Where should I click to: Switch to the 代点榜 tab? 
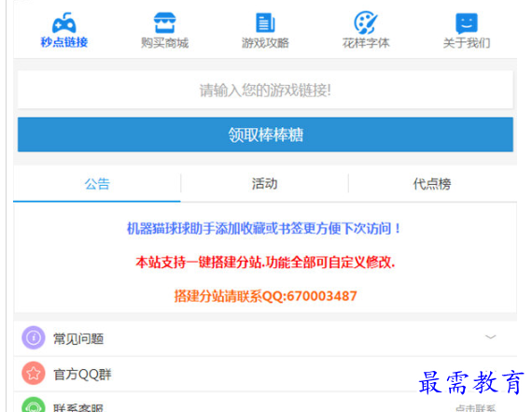point(432,184)
